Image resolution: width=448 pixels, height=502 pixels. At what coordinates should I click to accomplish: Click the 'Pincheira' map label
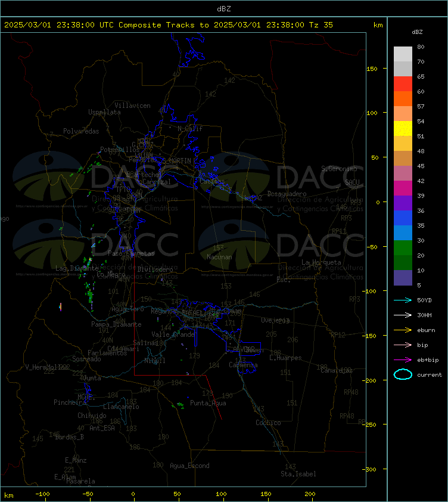pos(70,402)
